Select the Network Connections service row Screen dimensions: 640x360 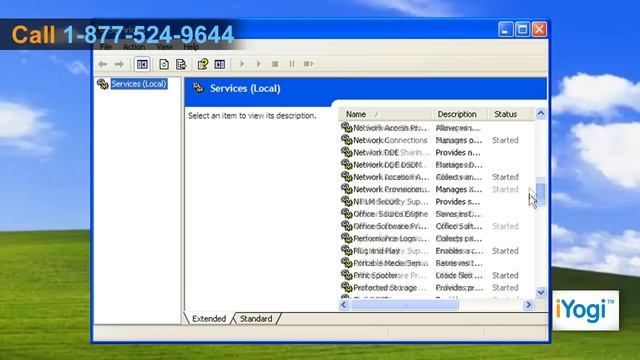tap(437, 140)
